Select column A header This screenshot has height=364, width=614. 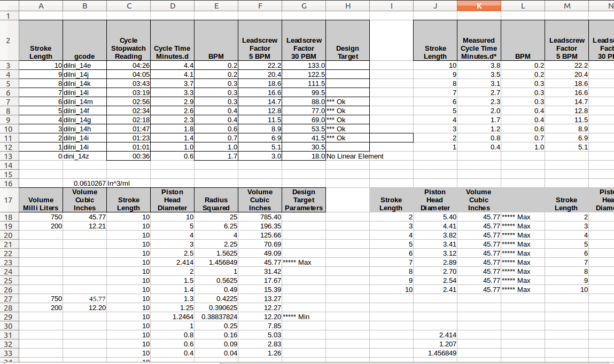(x=41, y=5)
